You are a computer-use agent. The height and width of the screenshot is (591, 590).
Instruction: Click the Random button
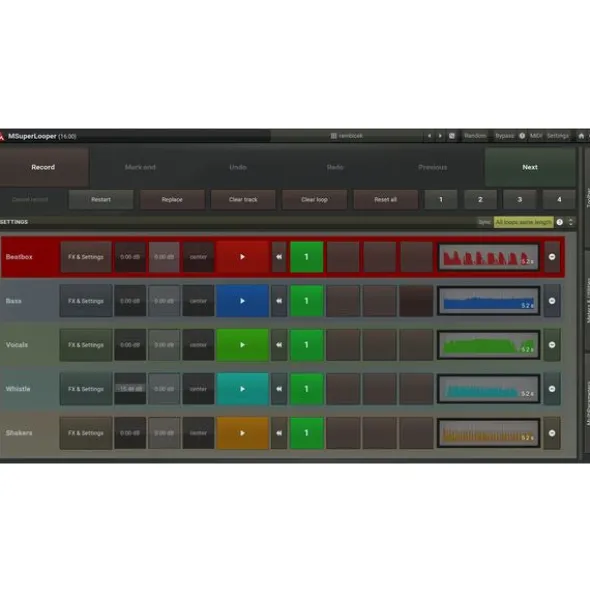[475, 136]
